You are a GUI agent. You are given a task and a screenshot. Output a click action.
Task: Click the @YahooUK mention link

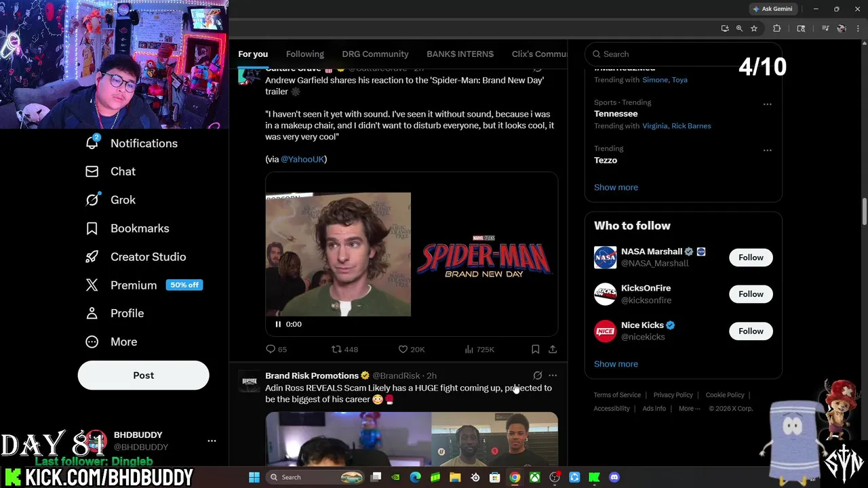tap(302, 159)
